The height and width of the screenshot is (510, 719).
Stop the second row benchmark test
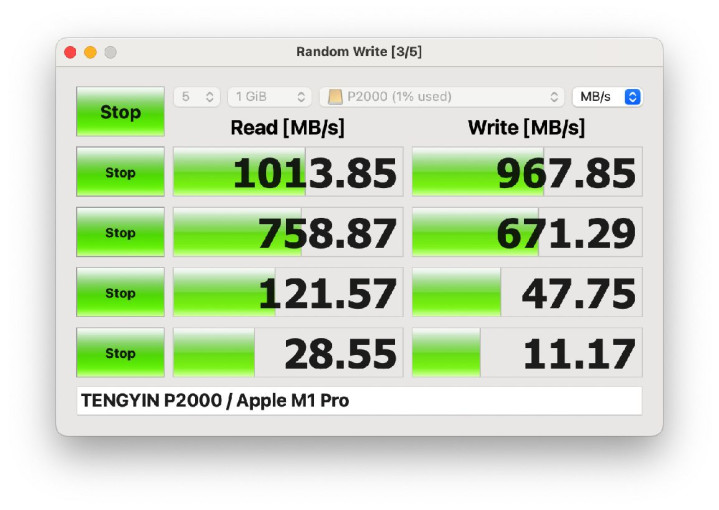(x=120, y=232)
